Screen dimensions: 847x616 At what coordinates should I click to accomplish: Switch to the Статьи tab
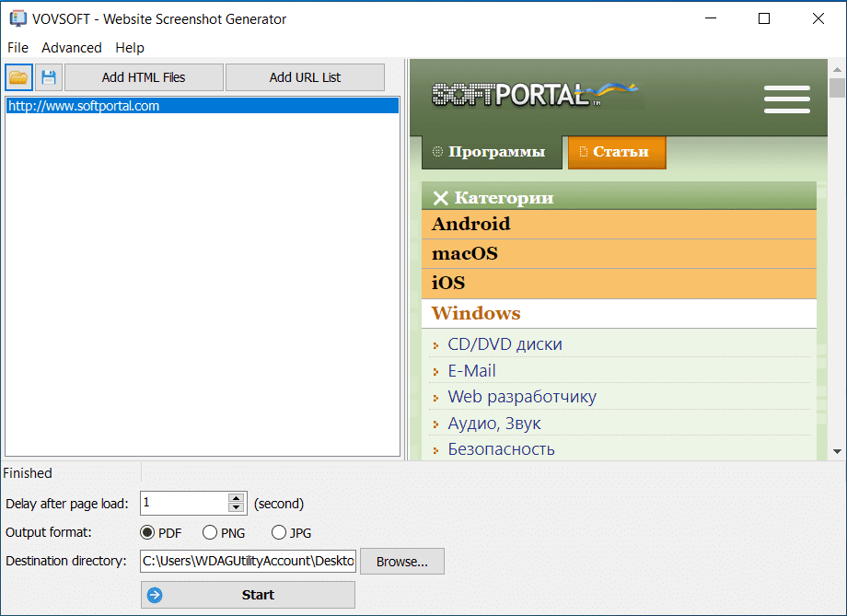click(617, 152)
